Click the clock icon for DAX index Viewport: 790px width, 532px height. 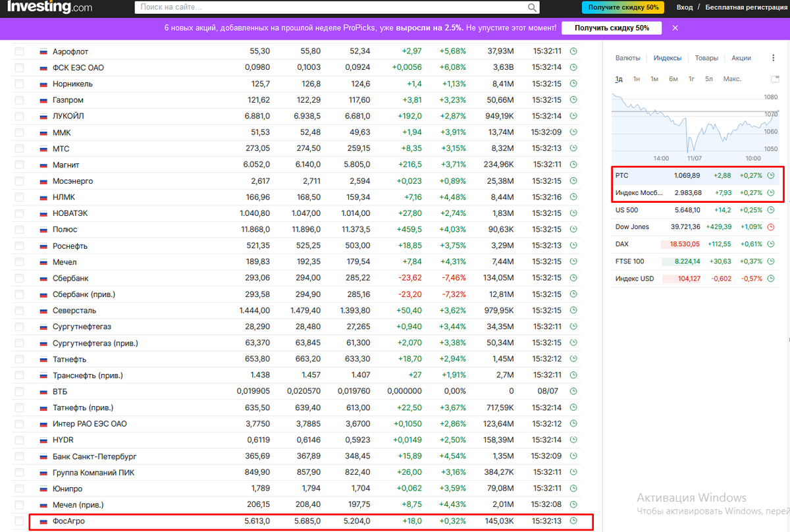point(770,244)
